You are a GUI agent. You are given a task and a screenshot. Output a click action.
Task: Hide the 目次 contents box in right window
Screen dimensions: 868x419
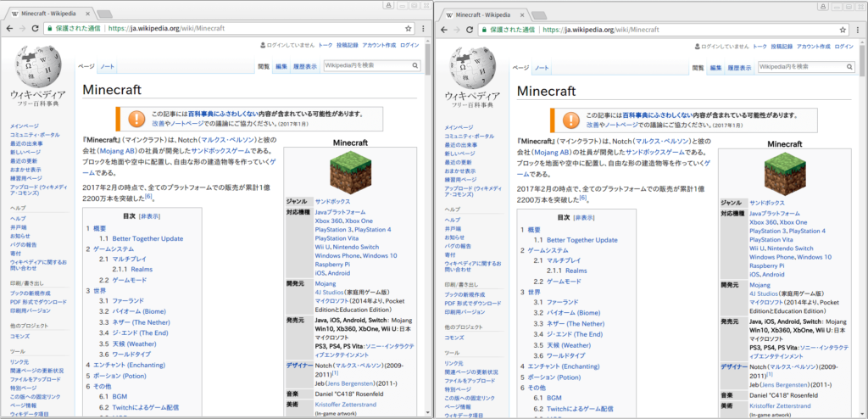tap(584, 217)
